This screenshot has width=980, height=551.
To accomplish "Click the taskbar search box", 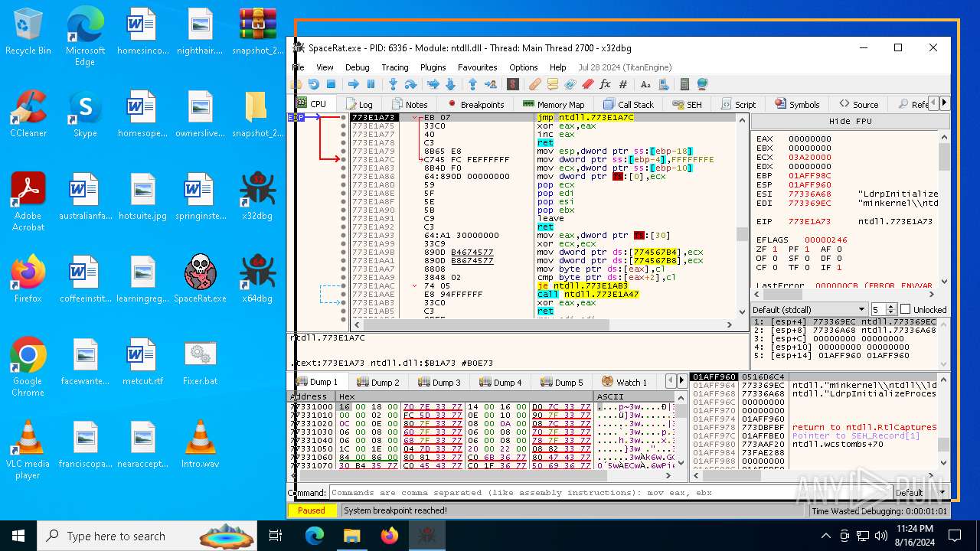I will pyautogui.click(x=147, y=536).
